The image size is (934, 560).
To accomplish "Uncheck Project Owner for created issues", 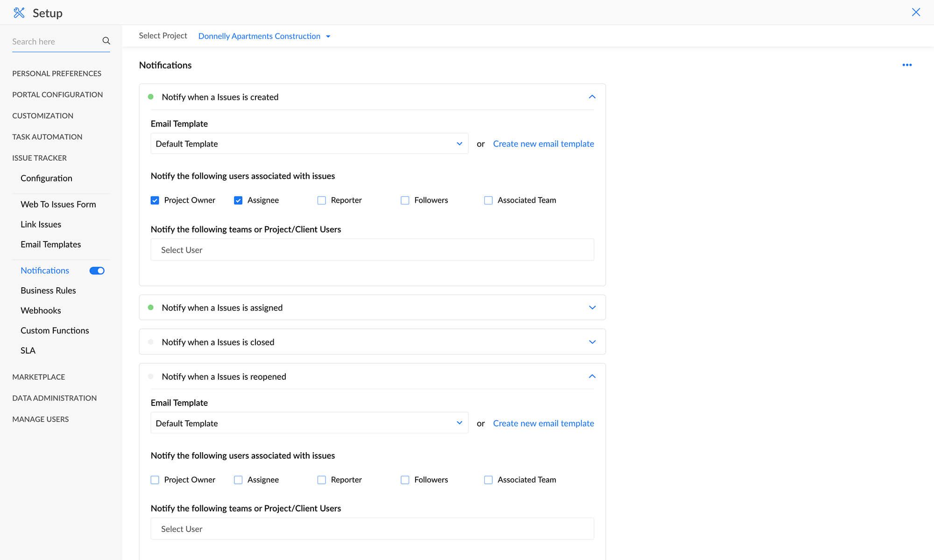I will point(155,200).
